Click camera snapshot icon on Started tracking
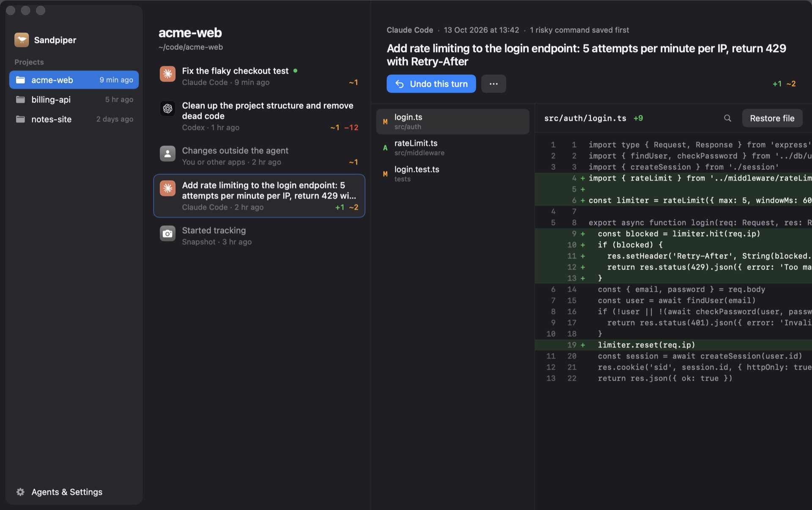This screenshot has width=812, height=510. [167, 234]
